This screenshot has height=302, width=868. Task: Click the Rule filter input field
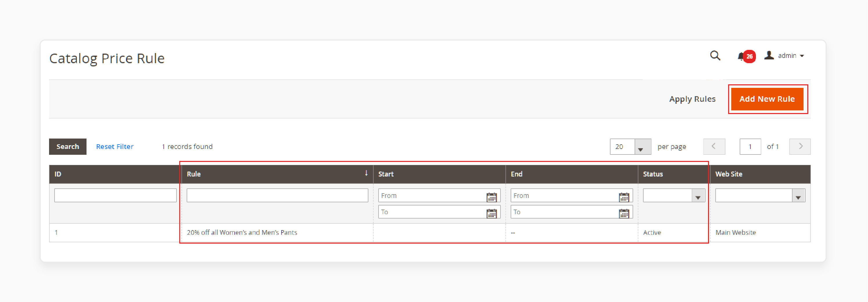point(277,195)
